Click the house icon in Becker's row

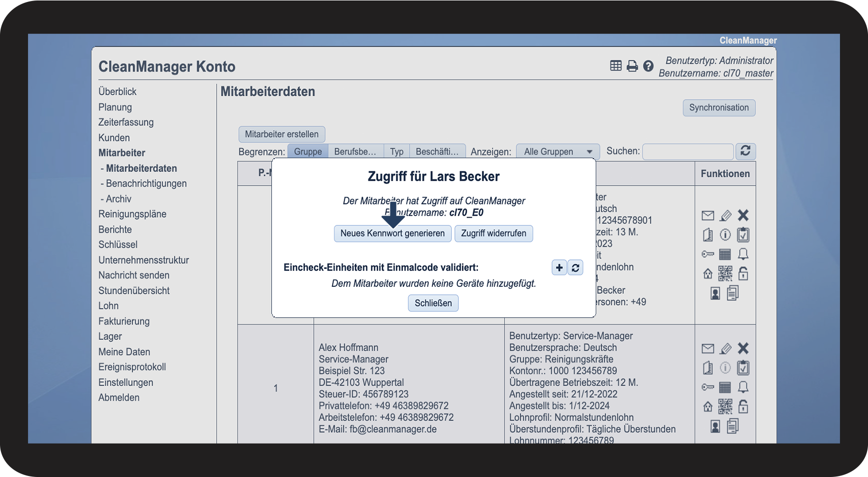pos(707,274)
